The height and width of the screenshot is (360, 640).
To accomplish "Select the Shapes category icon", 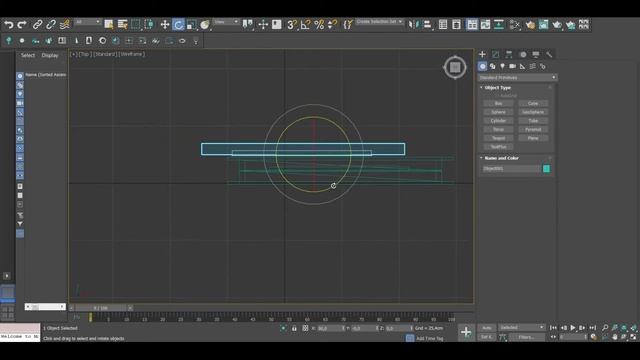I will 493,66.
